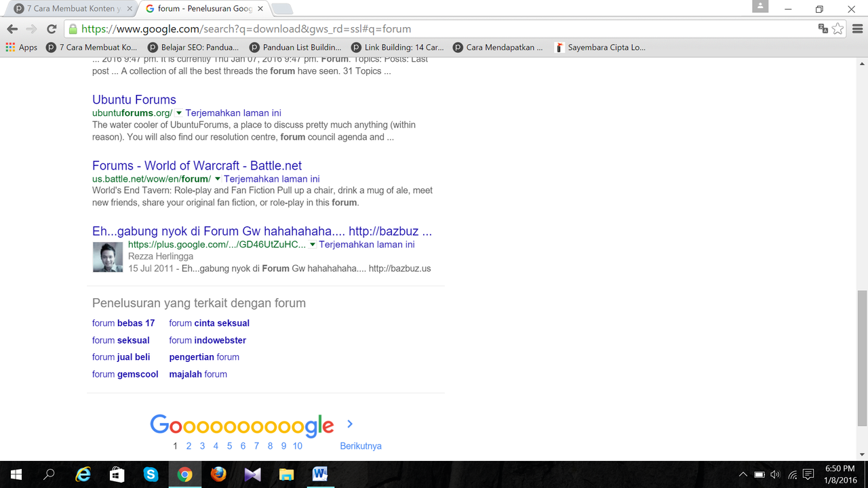Open the Wi-Fi network icon
The height and width of the screenshot is (488, 868).
[x=792, y=474]
